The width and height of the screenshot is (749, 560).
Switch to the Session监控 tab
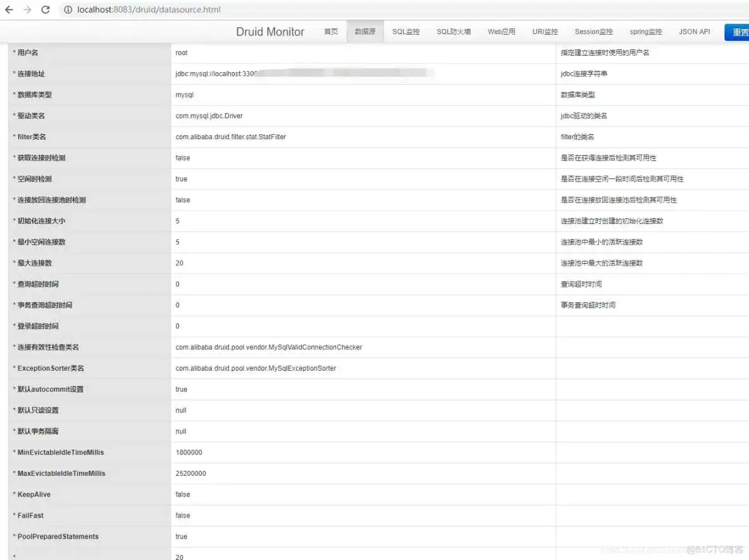point(593,32)
